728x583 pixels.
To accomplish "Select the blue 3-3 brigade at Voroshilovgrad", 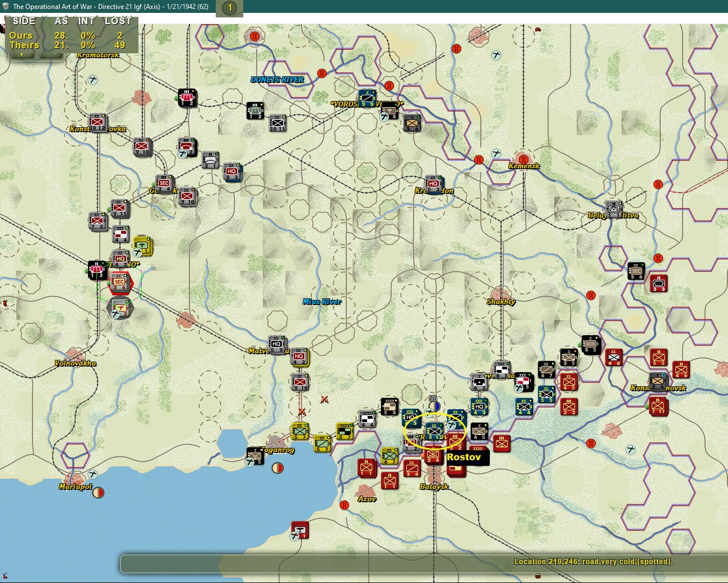I will (x=368, y=98).
